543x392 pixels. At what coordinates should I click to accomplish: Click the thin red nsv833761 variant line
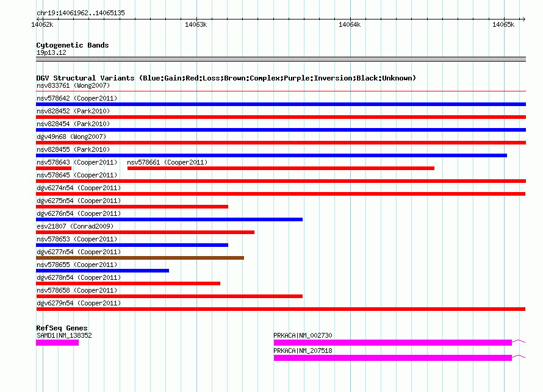coord(281,91)
